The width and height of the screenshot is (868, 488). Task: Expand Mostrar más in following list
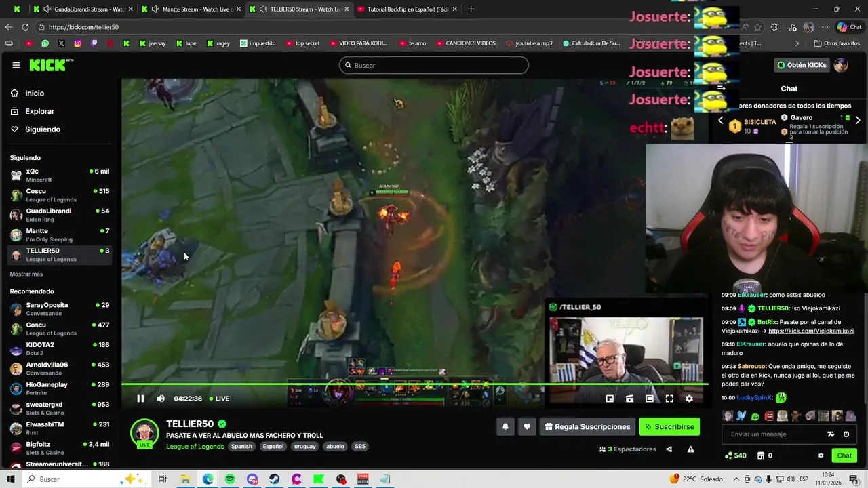26,274
